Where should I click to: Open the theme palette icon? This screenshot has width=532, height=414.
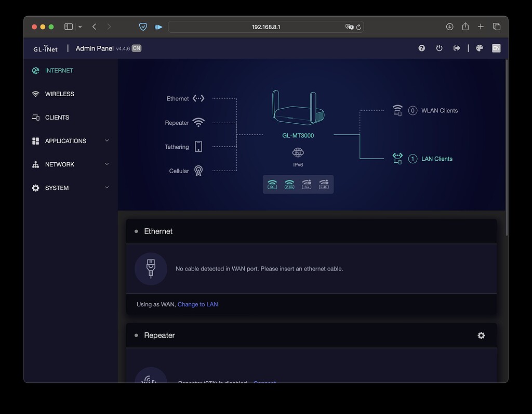pyautogui.click(x=479, y=48)
